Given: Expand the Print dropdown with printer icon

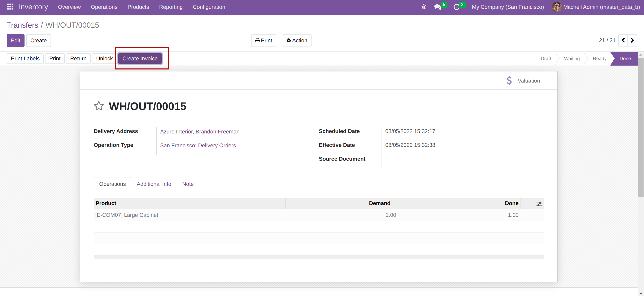Looking at the screenshot, I should pyautogui.click(x=264, y=40).
